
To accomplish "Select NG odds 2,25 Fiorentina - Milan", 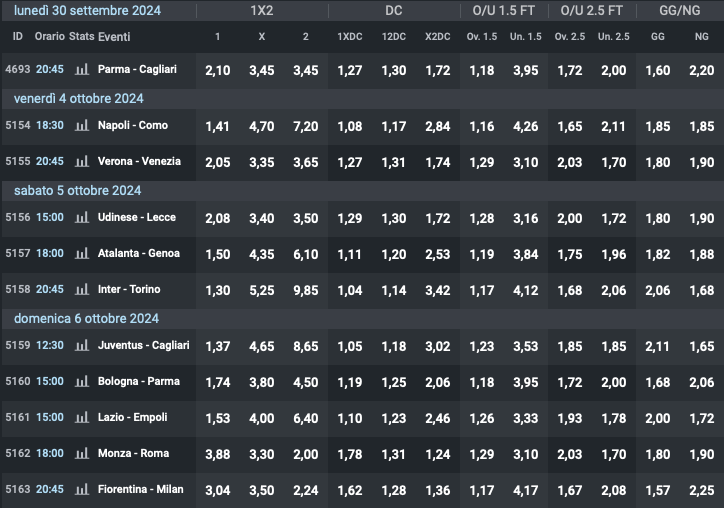I will coord(701,490).
